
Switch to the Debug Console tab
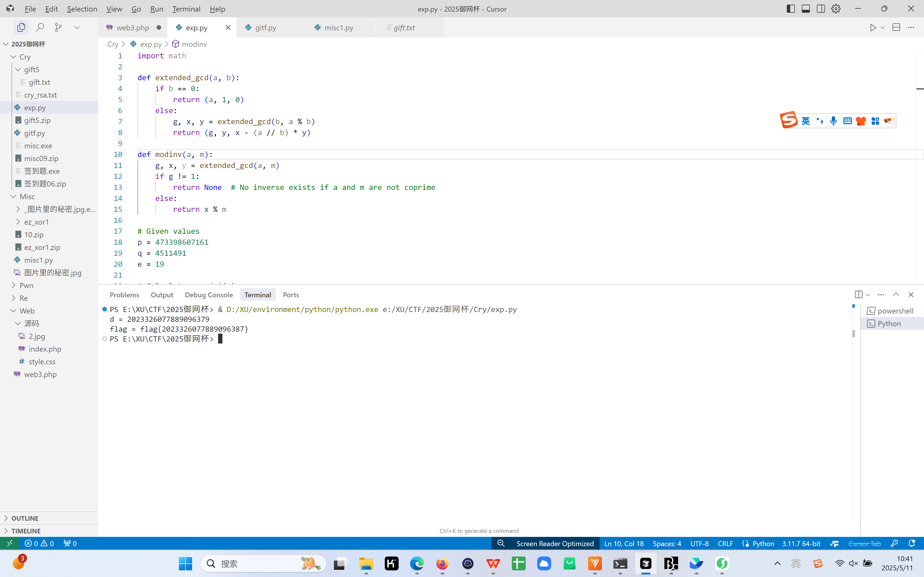[209, 295]
